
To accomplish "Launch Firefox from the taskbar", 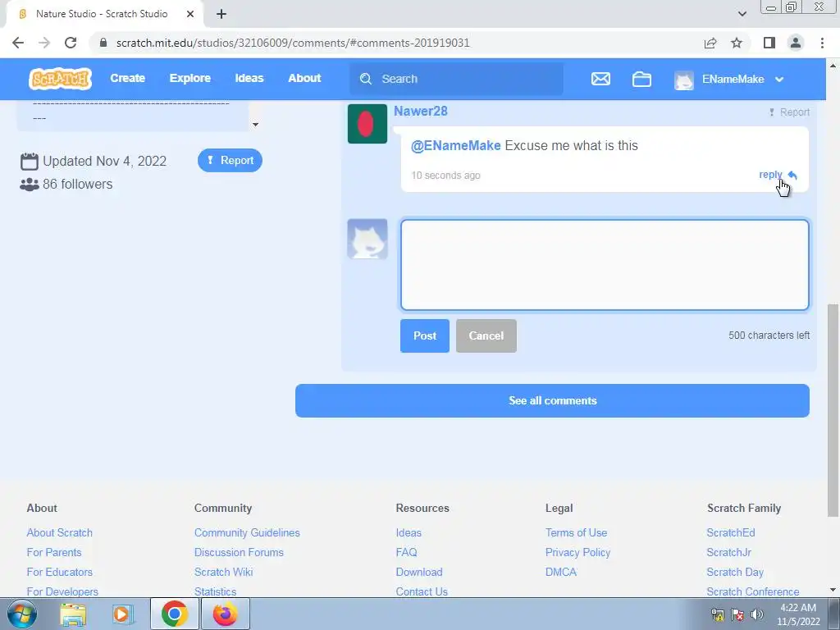I will [x=225, y=614].
